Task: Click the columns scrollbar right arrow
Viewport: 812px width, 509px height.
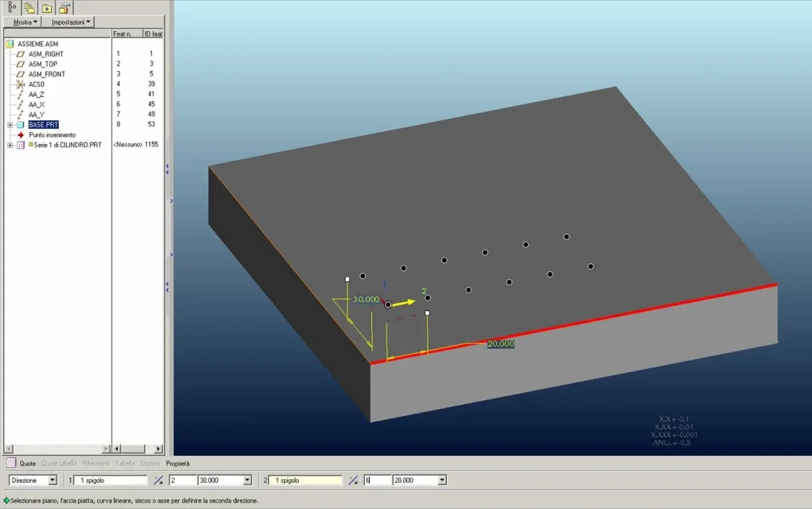Action: click(x=158, y=449)
